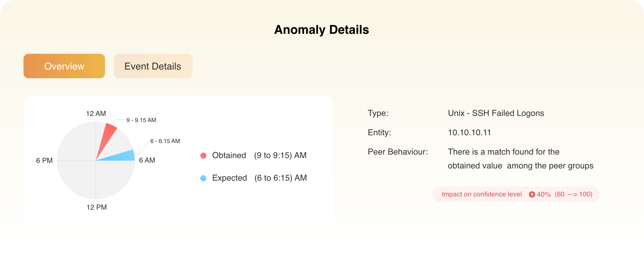
Task: Click the Unix - SSH Failed Logons type value
Action: 496,113
